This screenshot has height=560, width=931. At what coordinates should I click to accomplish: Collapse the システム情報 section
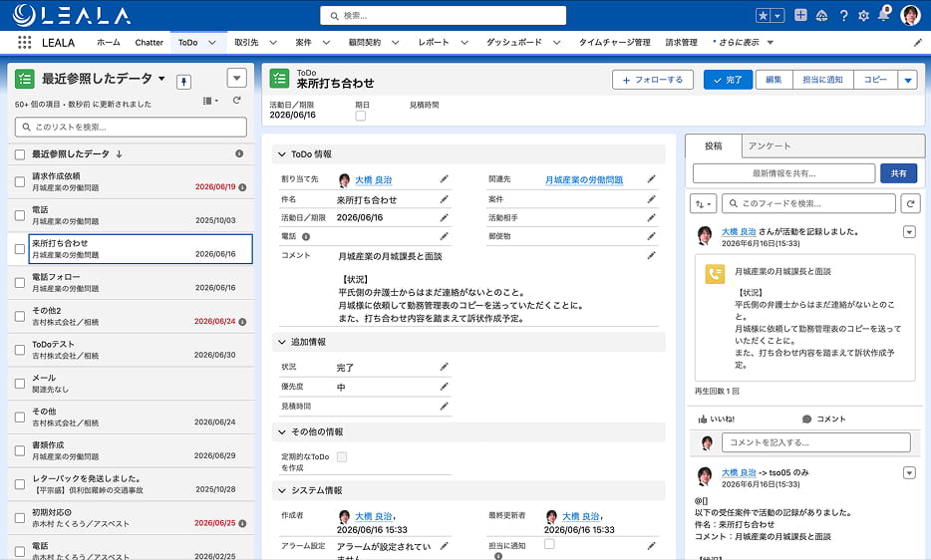click(282, 490)
